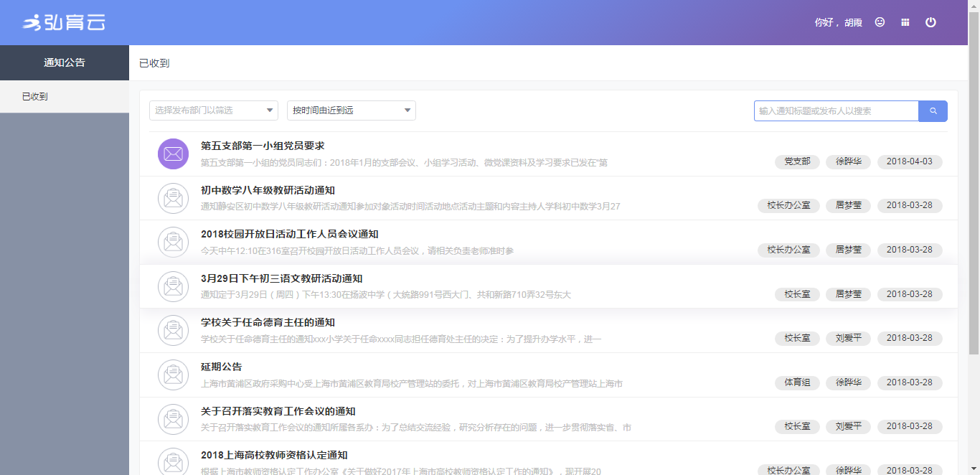Click the purple unread envelope icon

[x=173, y=154]
